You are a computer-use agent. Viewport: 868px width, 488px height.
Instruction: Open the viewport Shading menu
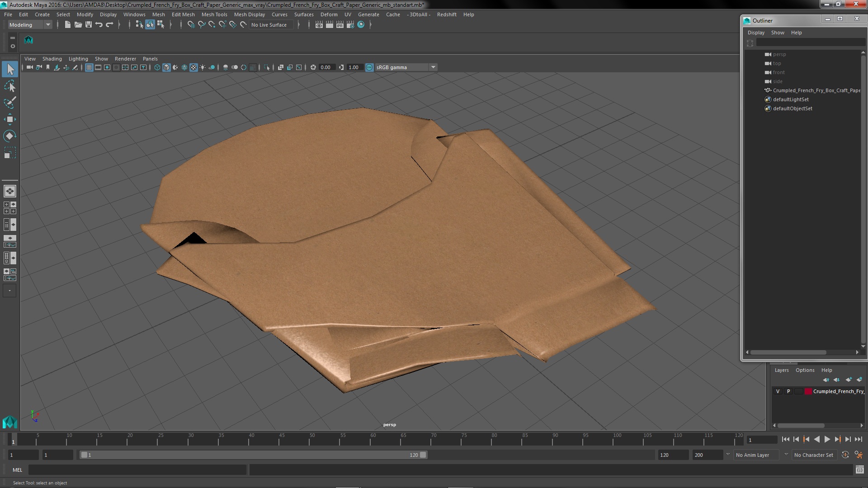click(x=52, y=59)
